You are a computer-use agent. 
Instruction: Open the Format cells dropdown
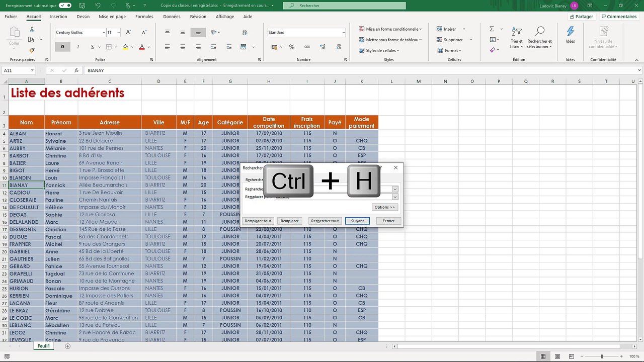pyautogui.click(x=448, y=50)
